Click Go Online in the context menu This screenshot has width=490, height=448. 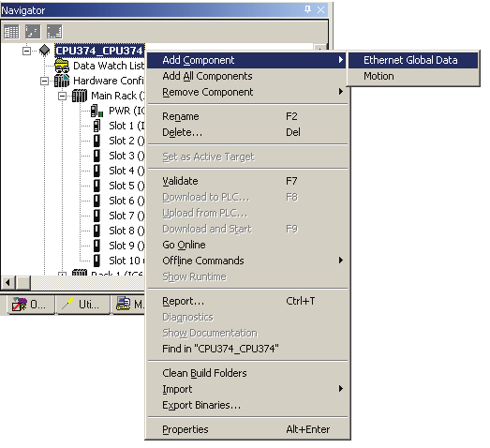pos(246,245)
